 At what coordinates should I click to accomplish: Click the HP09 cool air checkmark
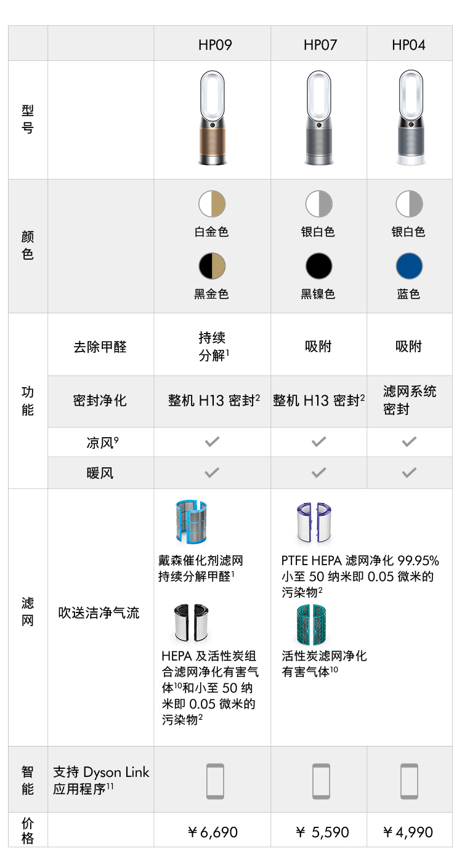tap(212, 441)
